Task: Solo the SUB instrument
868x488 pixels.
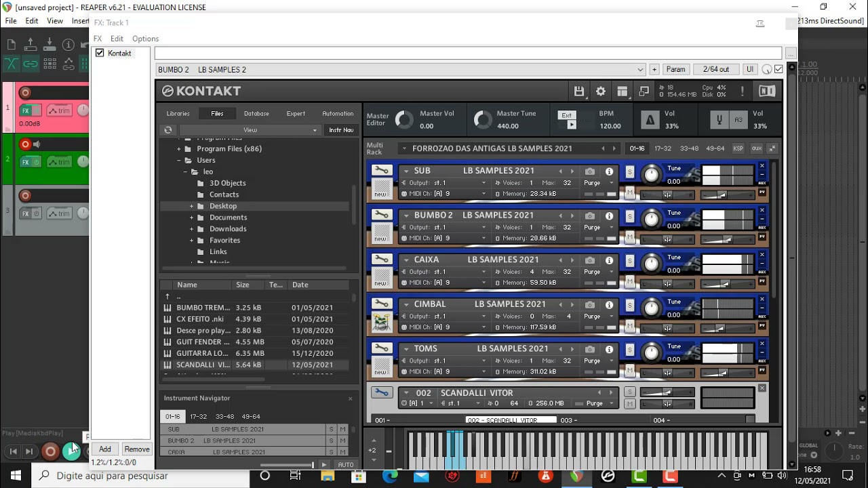Action: click(630, 172)
